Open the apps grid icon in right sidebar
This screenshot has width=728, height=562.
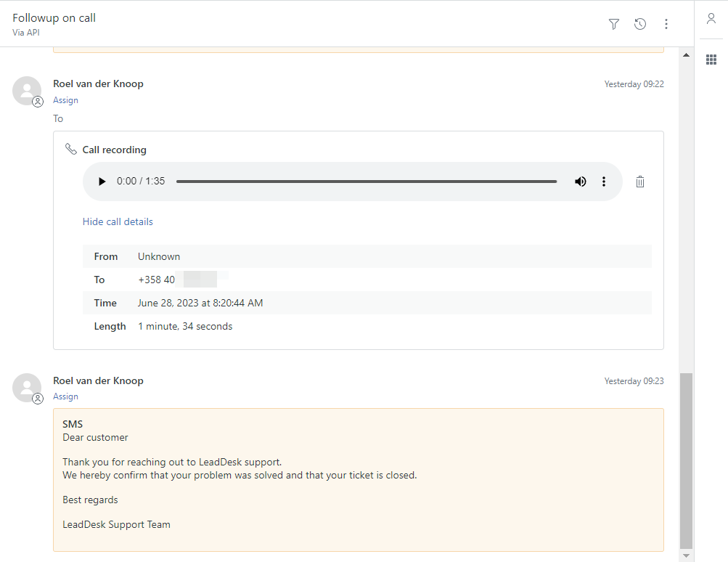point(711,59)
